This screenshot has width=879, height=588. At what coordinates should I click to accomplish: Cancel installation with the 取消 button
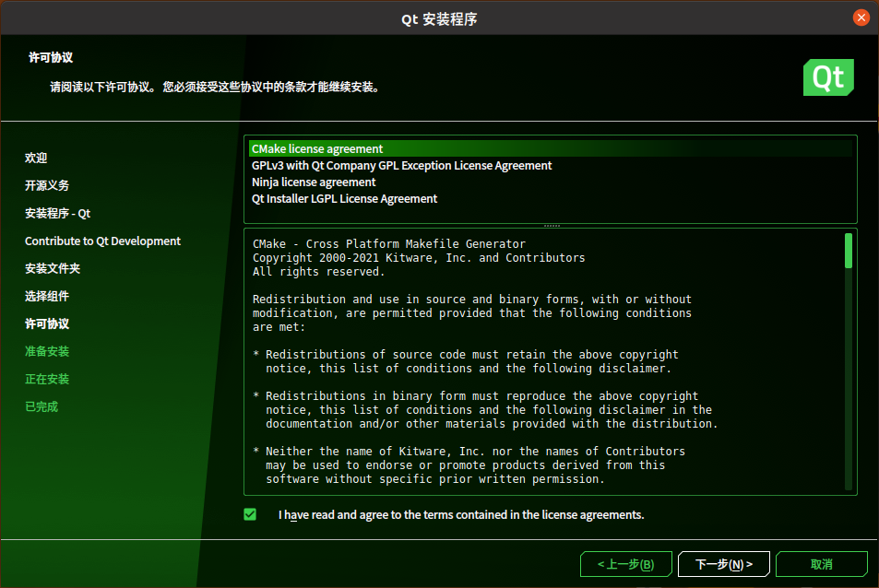click(821, 564)
